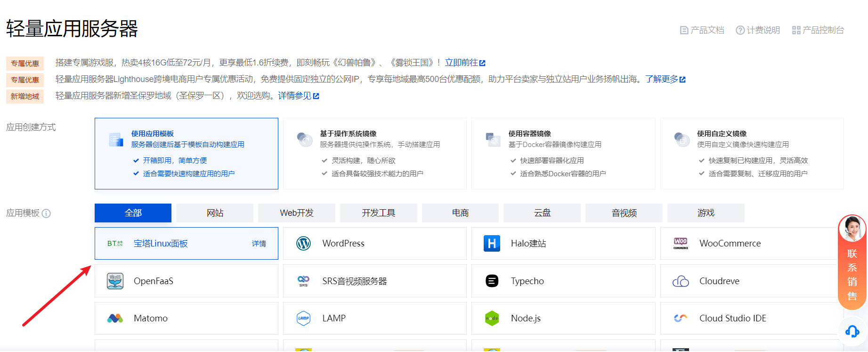Open 详情 for 宝塔Linux面板
868x352 pixels.
tap(259, 244)
